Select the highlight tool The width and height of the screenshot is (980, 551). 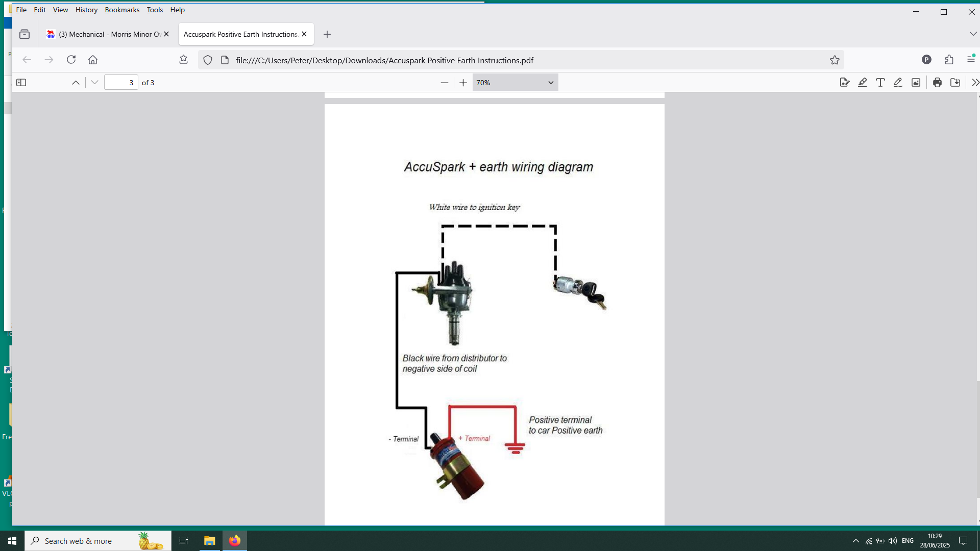[863, 83]
